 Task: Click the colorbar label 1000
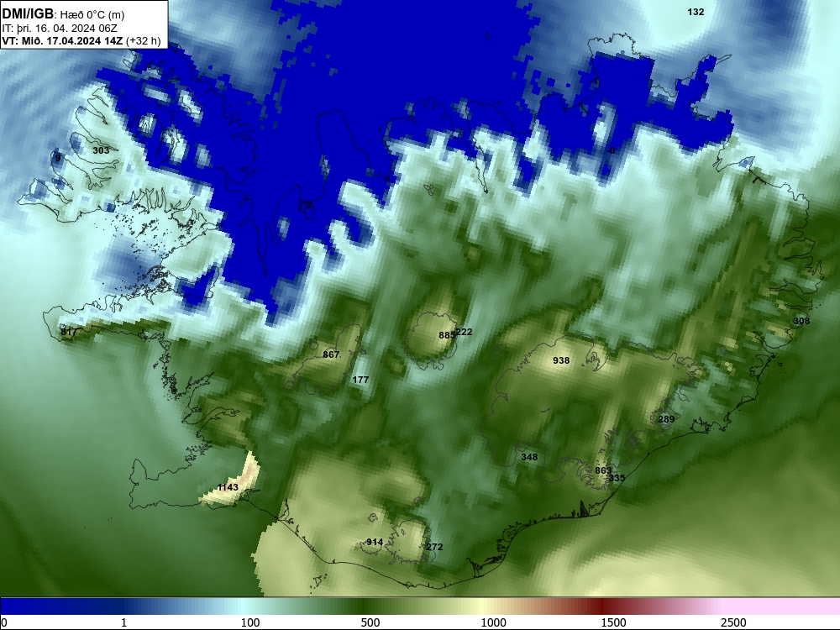[493, 622]
